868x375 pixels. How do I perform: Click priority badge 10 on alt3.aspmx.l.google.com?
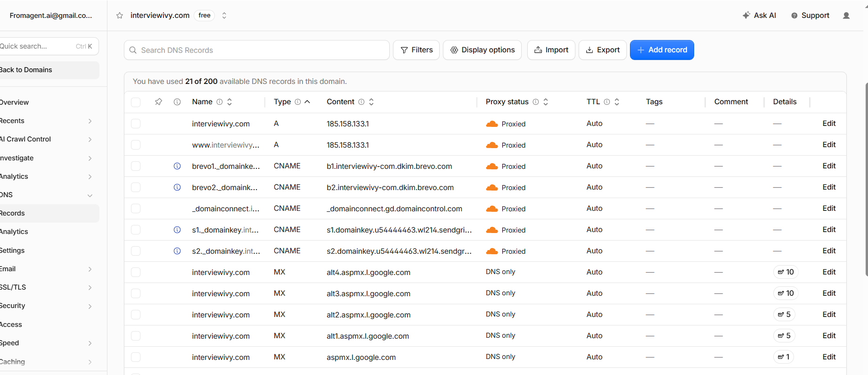(x=786, y=293)
